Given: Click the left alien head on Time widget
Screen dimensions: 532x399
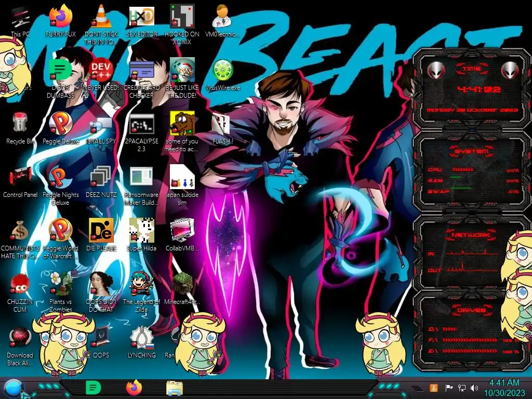Looking at the screenshot, I should pos(436,71).
